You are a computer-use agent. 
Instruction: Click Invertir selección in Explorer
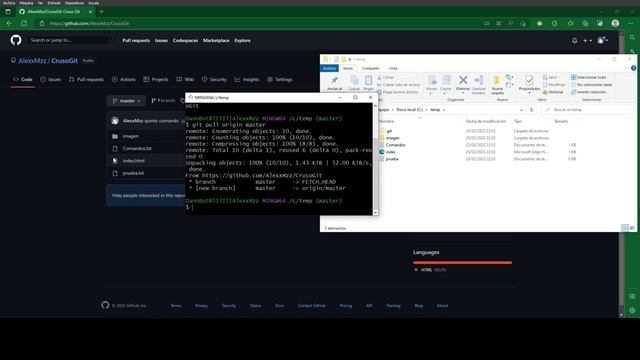click(588, 92)
